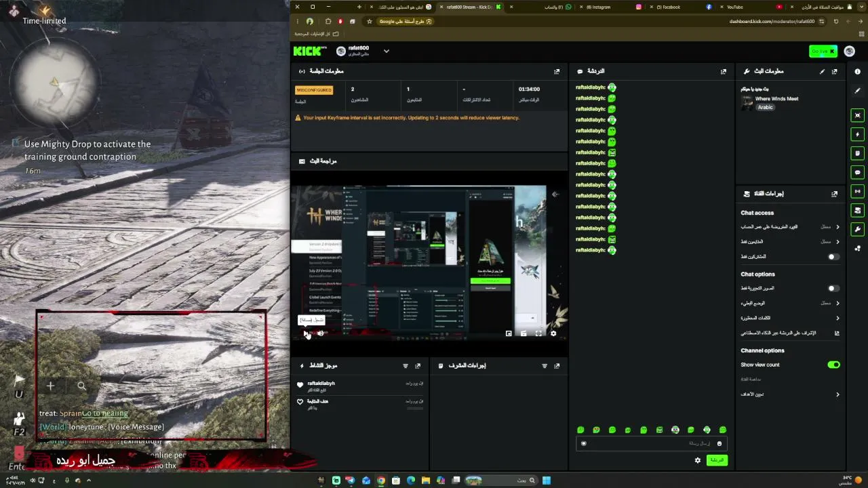Click the Go live button
868x488 pixels.
[823, 52]
